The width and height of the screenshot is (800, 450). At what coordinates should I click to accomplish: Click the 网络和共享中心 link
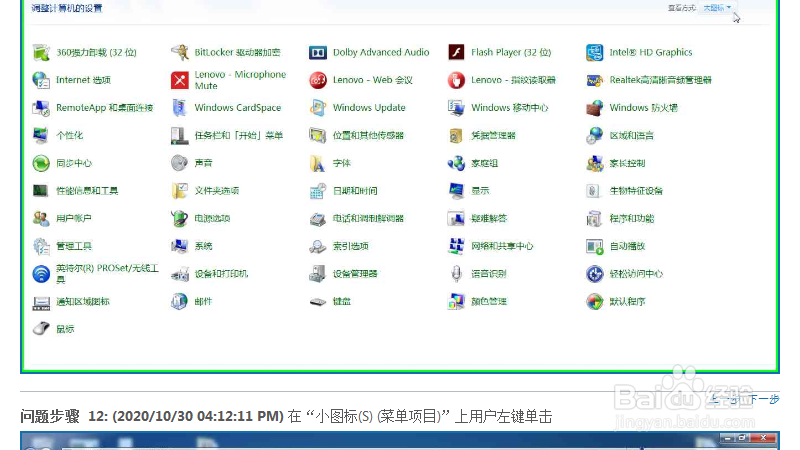tap(502, 246)
